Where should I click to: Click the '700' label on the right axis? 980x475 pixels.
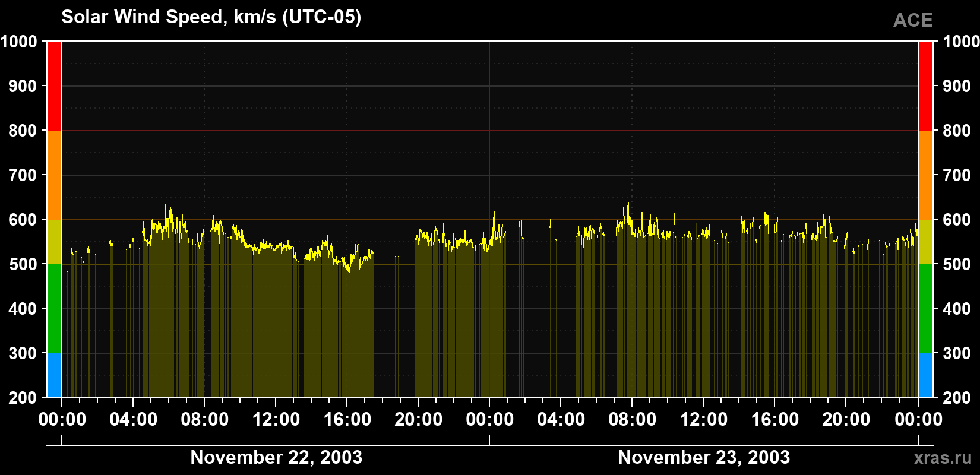tap(957, 175)
